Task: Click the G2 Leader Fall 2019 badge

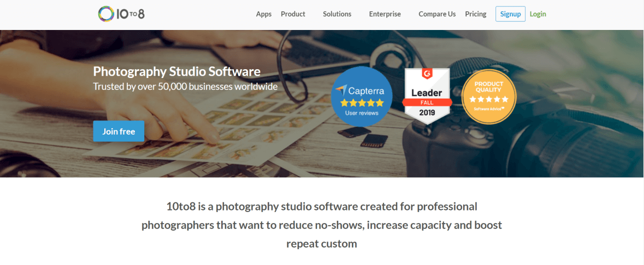Action: (x=427, y=96)
